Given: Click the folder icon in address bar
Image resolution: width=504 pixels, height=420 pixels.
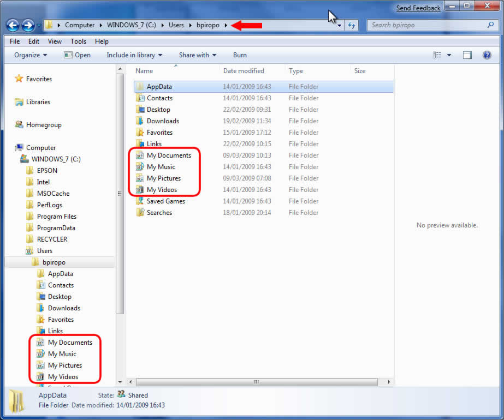Looking at the screenshot, I should (x=49, y=25).
